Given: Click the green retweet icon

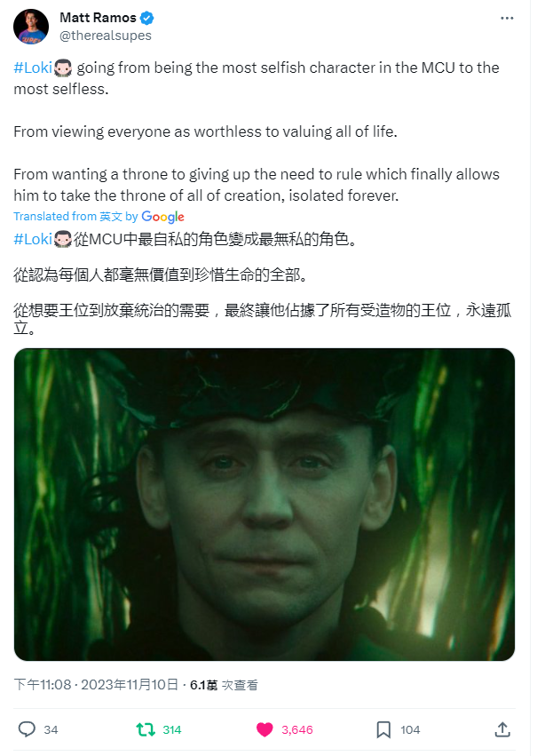Looking at the screenshot, I should click(146, 729).
